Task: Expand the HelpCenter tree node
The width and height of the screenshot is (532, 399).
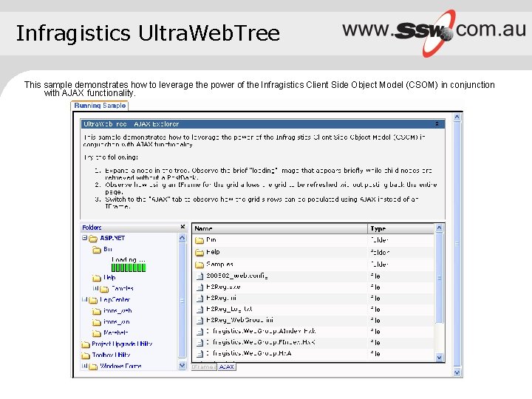Action: (x=84, y=299)
